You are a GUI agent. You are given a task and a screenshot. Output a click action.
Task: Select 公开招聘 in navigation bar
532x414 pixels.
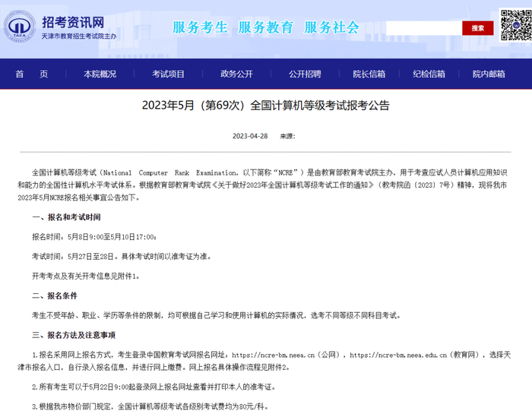point(305,74)
